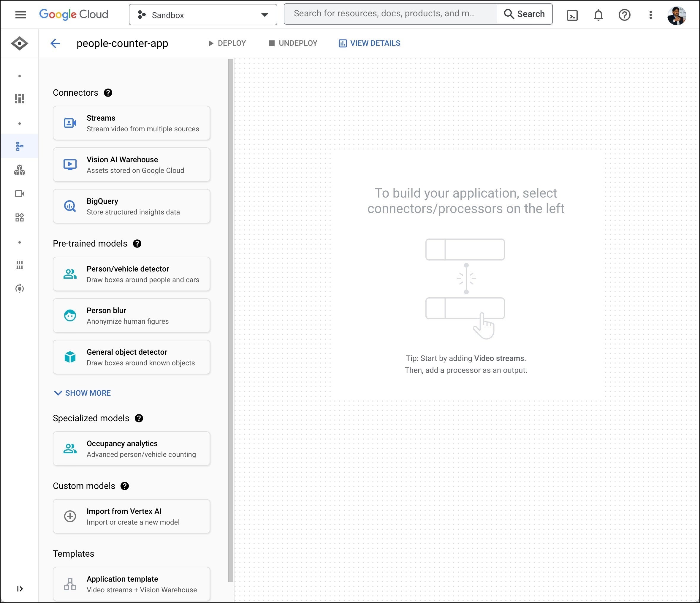Image resolution: width=700 pixels, height=603 pixels.
Task: Expand the collapsed sidebar navigation
Action: (x=20, y=589)
